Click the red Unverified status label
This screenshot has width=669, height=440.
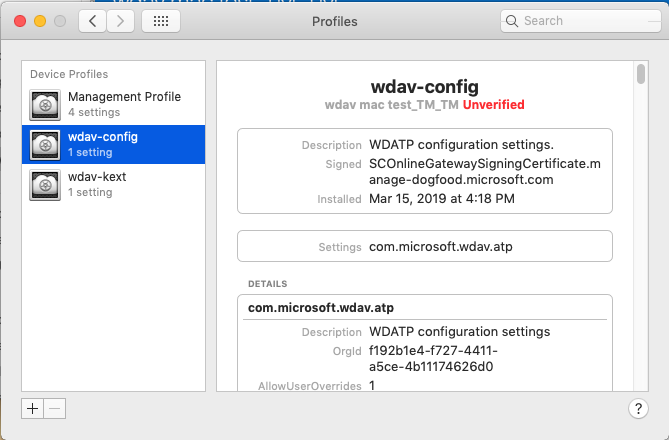494,105
